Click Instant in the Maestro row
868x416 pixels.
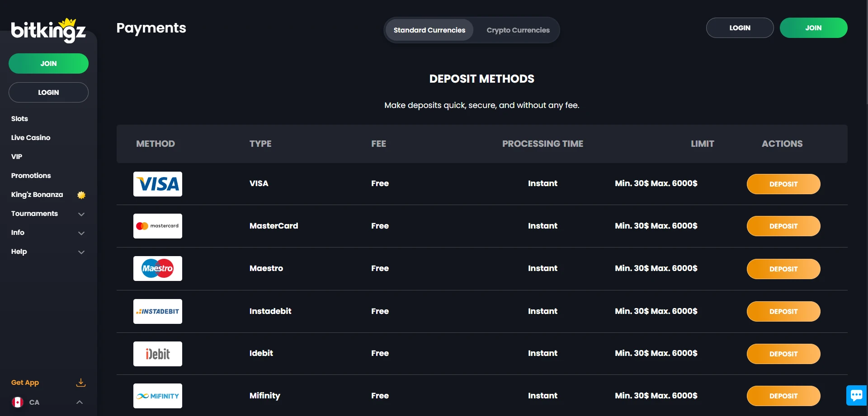pyautogui.click(x=542, y=268)
